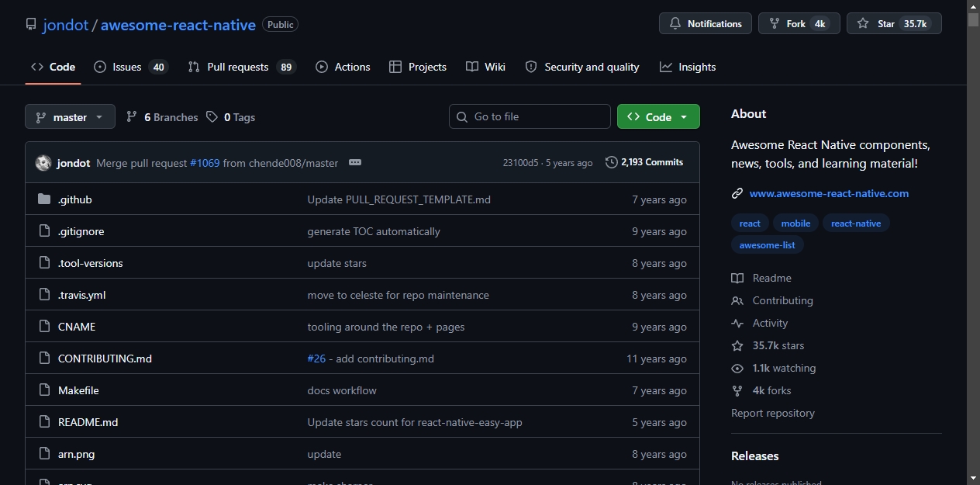Switch to the Code tab

53,67
